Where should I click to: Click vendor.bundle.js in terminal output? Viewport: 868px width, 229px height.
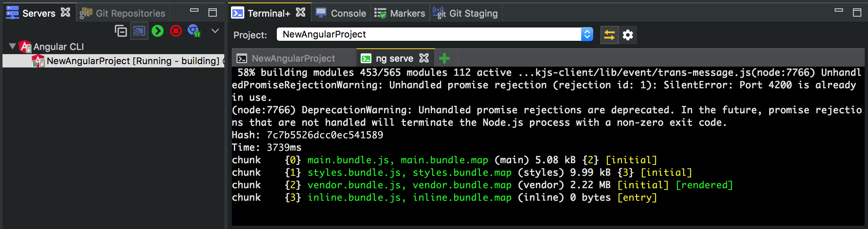coord(354,185)
